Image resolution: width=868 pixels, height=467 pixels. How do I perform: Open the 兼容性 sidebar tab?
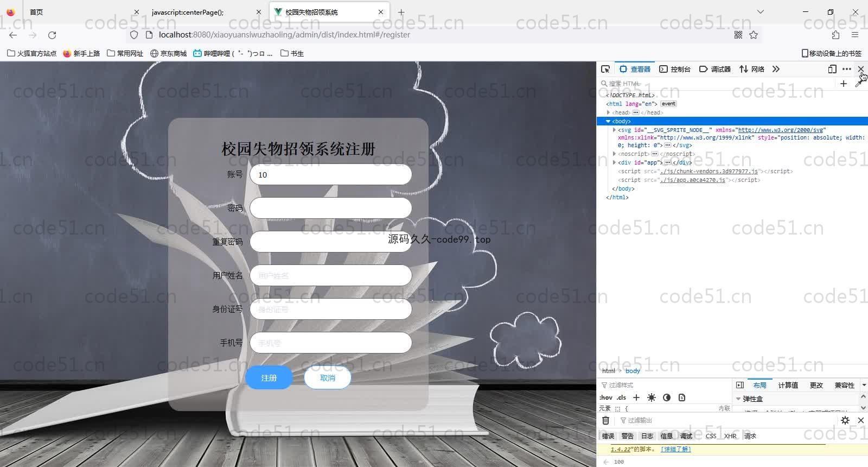coord(845,385)
